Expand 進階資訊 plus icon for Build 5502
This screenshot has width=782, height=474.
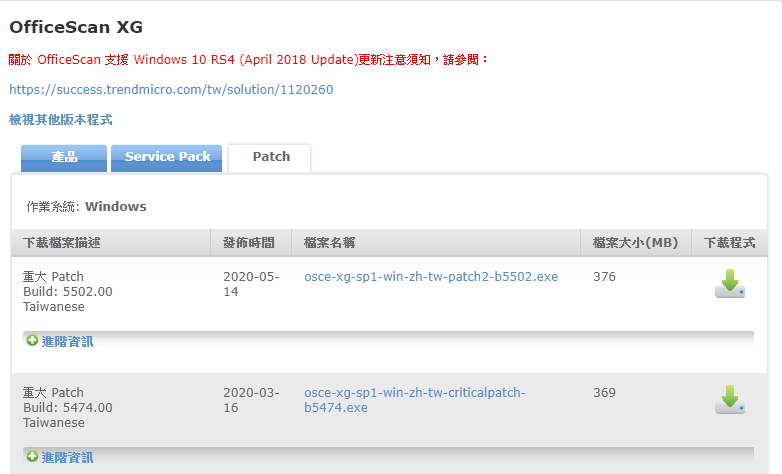click(x=32, y=341)
